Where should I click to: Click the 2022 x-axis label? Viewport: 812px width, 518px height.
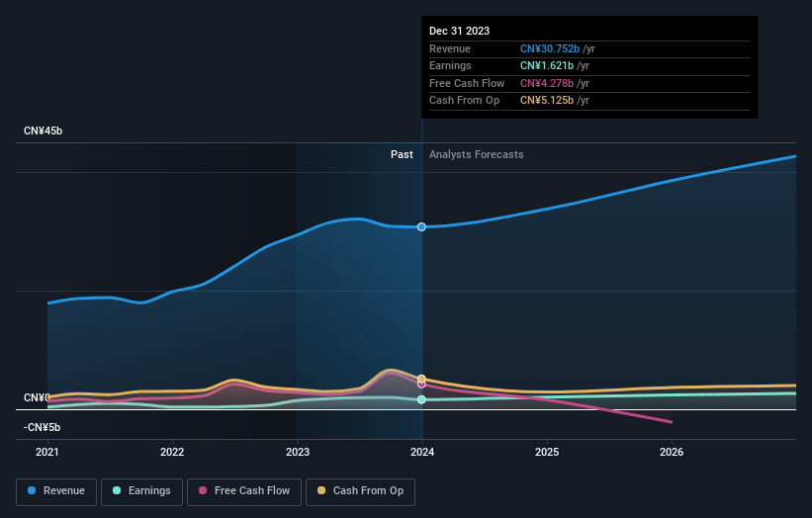click(172, 452)
